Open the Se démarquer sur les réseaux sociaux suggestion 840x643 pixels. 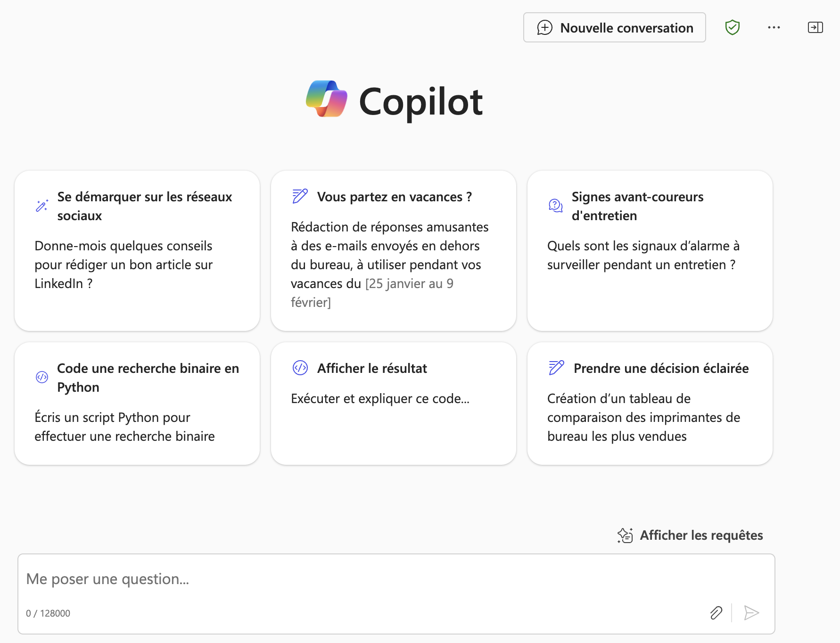(137, 250)
